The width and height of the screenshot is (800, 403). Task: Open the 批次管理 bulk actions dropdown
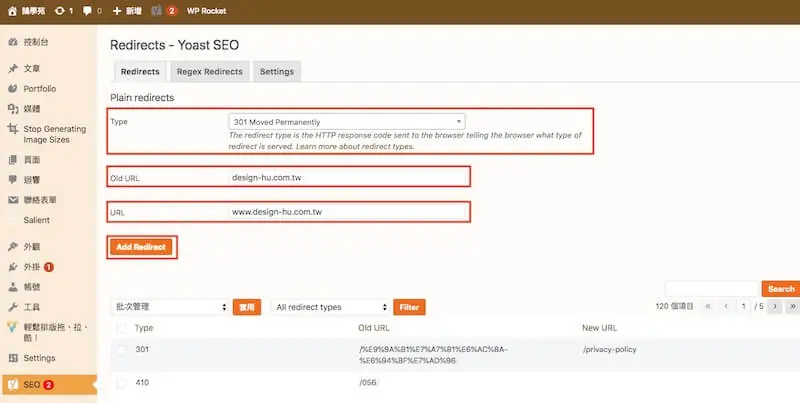click(x=170, y=307)
